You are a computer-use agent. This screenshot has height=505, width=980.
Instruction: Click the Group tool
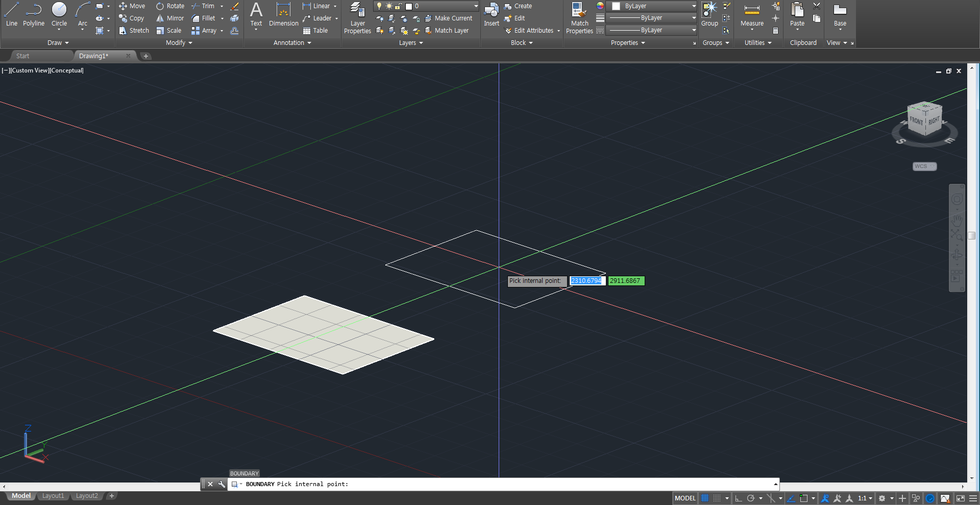(x=709, y=14)
